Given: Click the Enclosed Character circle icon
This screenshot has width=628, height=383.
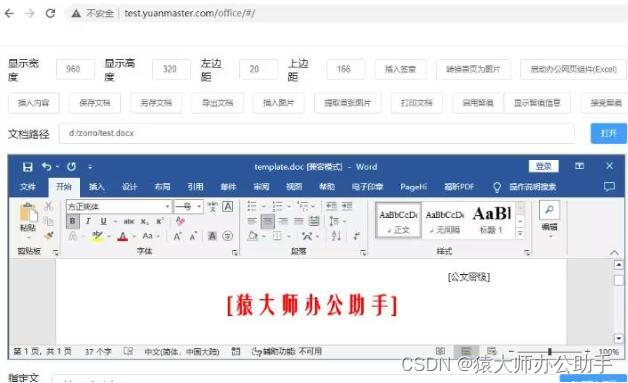Looking at the screenshot, I should (227, 236).
